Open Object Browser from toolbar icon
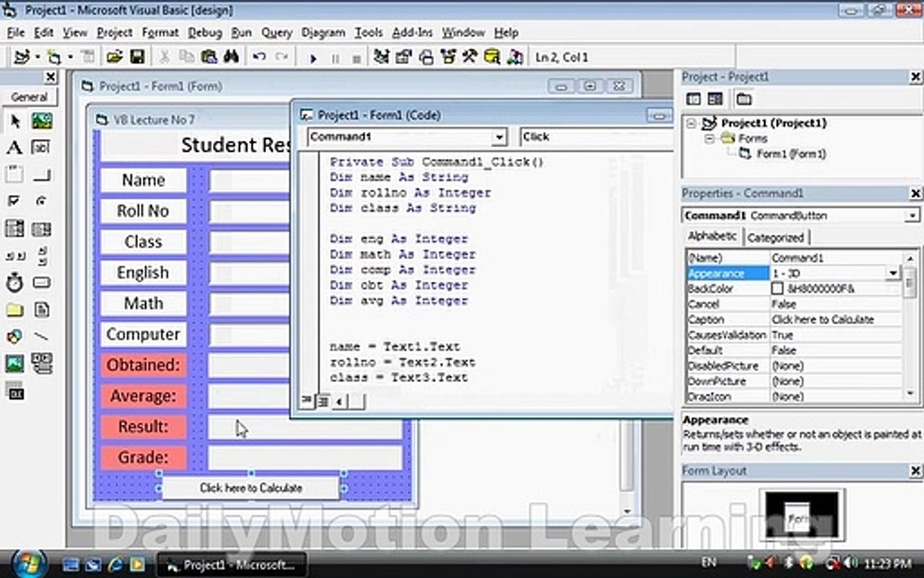924x578 pixels. click(x=448, y=57)
